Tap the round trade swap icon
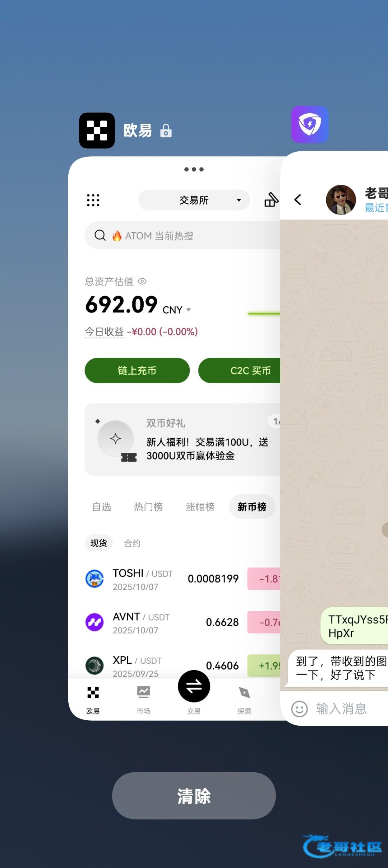 [194, 686]
